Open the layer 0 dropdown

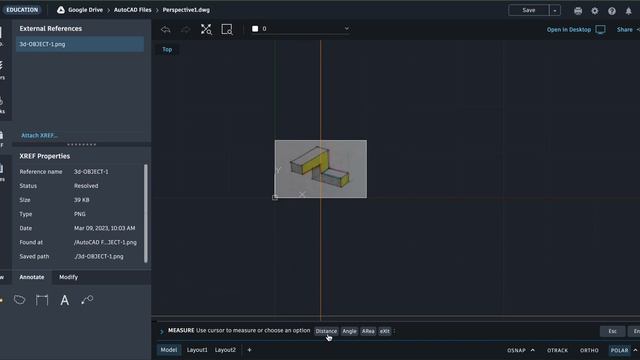[301, 29]
